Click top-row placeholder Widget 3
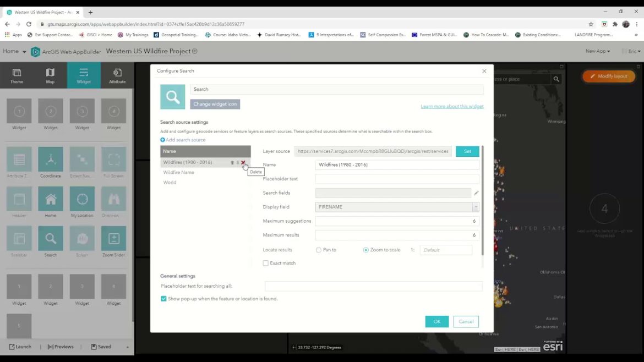Screen dimensions: 644x362 tap(82, 111)
